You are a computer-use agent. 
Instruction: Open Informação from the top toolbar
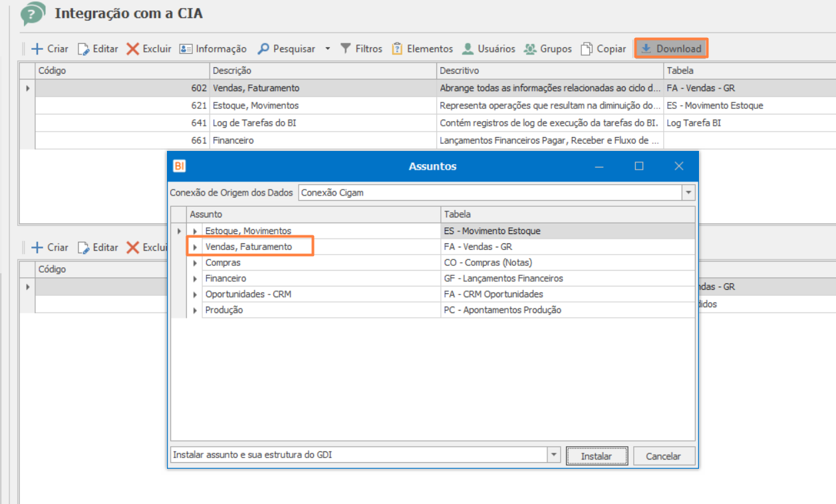213,49
